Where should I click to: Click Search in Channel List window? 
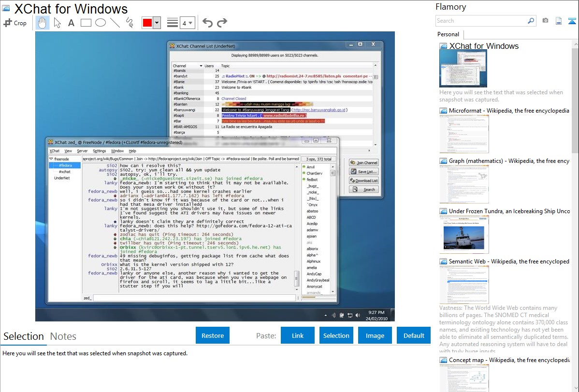point(364,189)
